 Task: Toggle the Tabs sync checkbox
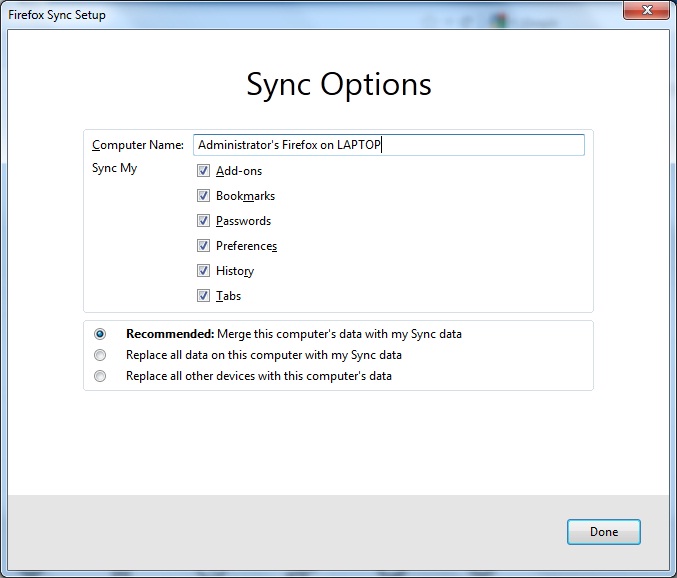pyautogui.click(x=203, y=296)
